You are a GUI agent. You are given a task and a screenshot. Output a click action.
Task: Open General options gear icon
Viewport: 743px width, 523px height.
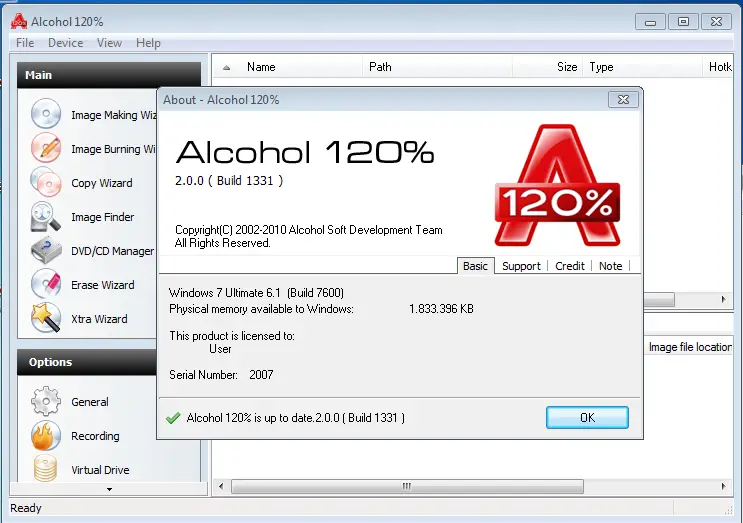(x=45, y=401)
